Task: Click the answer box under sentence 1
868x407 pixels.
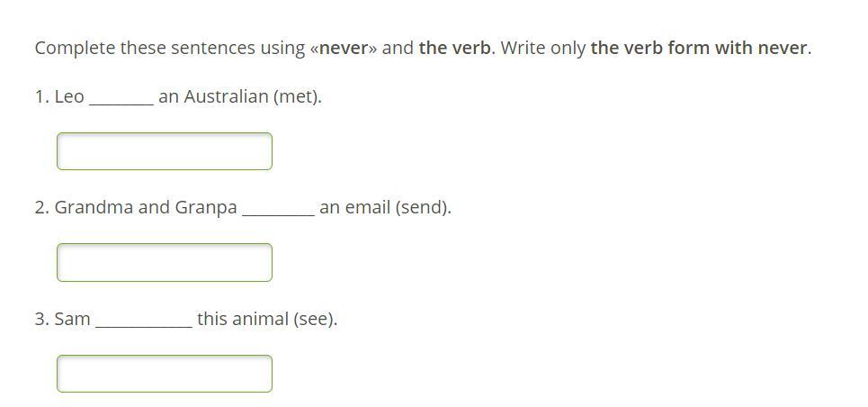Action: tap(165, 150)
